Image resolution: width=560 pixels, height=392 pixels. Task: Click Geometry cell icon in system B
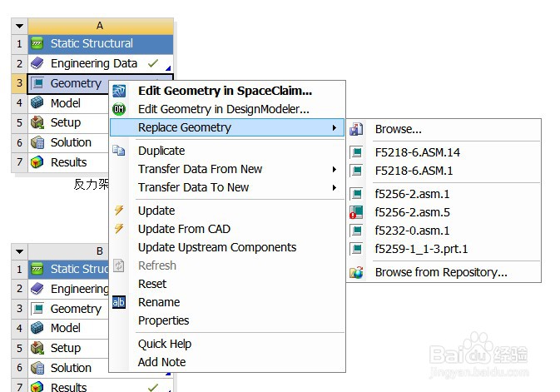coord(37,309)
